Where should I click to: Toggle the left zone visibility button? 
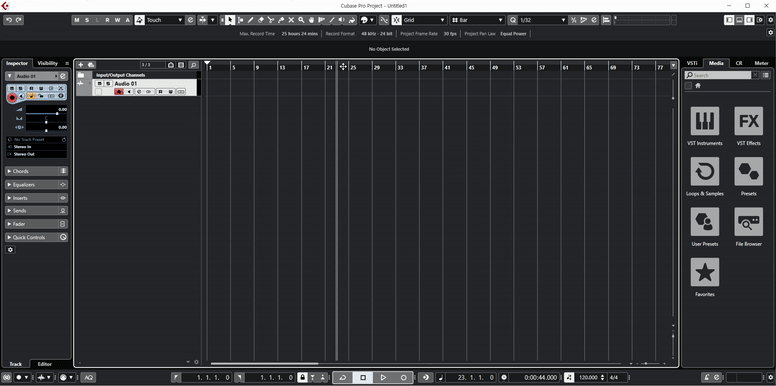click(729, 20)
